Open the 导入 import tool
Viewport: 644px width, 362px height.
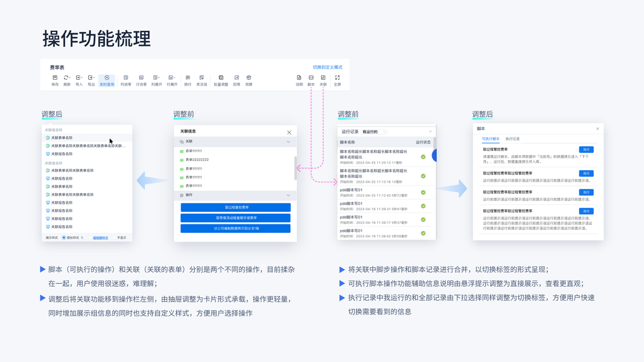(x=79, y=80)
